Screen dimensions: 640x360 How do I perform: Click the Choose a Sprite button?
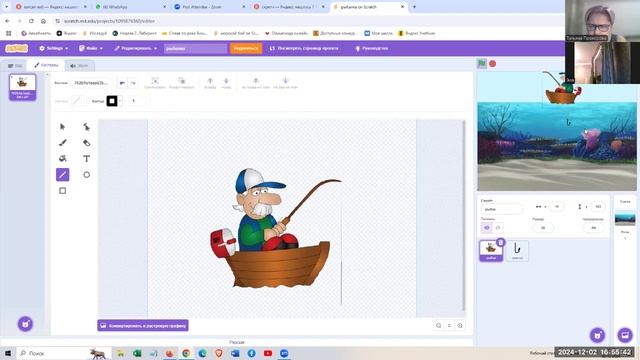[598, 336]
